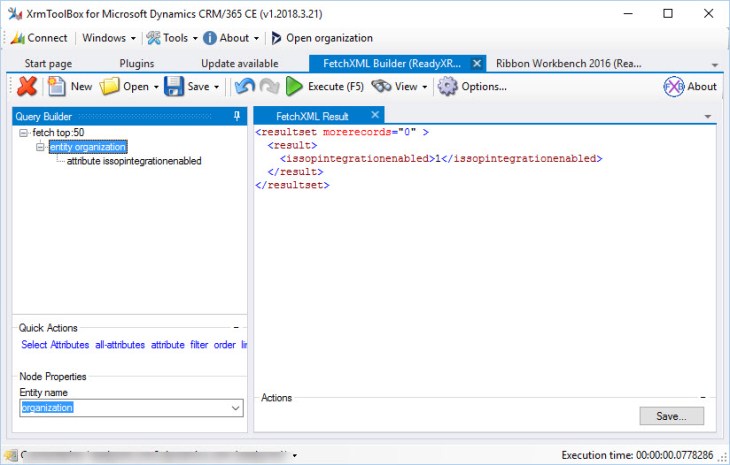This screenshot has height=465, width=730.
Task: Open the Options gear settings
Action: click(472, 87)
